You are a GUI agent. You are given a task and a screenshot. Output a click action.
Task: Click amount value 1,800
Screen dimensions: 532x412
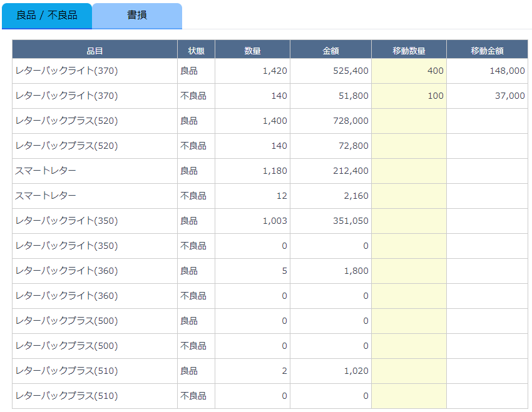(356, 271)
